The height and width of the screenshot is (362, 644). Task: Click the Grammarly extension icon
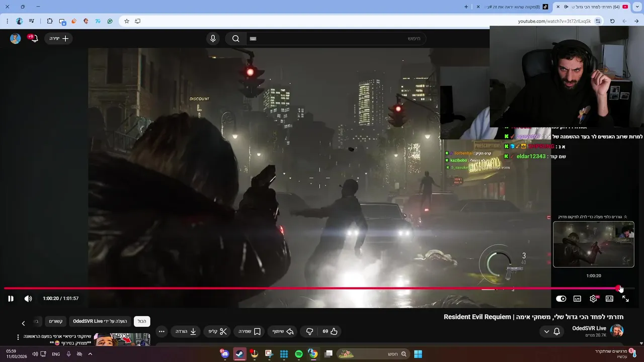110,21
